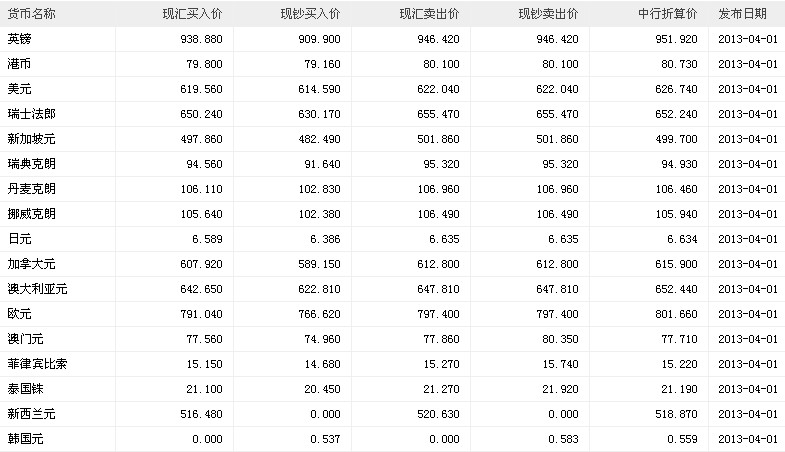Click 新西兰元 spot selling rate 520.630
This screenshot has width=785, height=452.
[437, 413]
